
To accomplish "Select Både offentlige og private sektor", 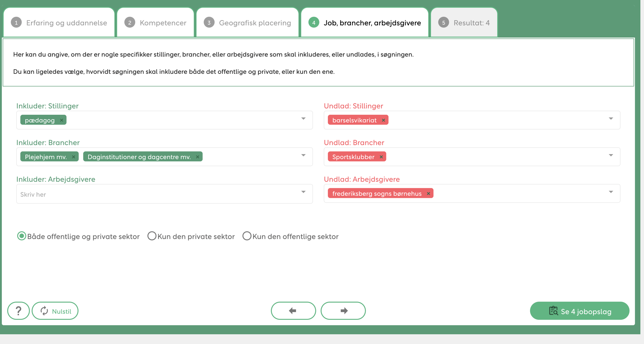I will [x=22, y=236].
